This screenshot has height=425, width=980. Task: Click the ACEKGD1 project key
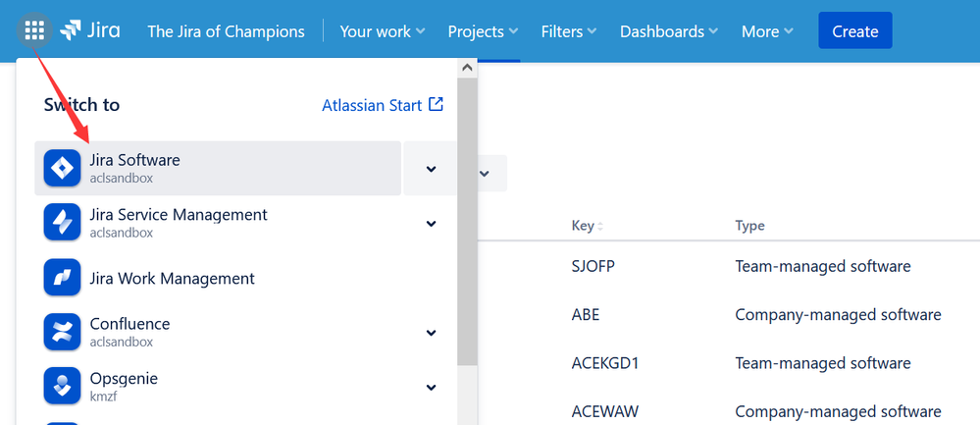605,363
